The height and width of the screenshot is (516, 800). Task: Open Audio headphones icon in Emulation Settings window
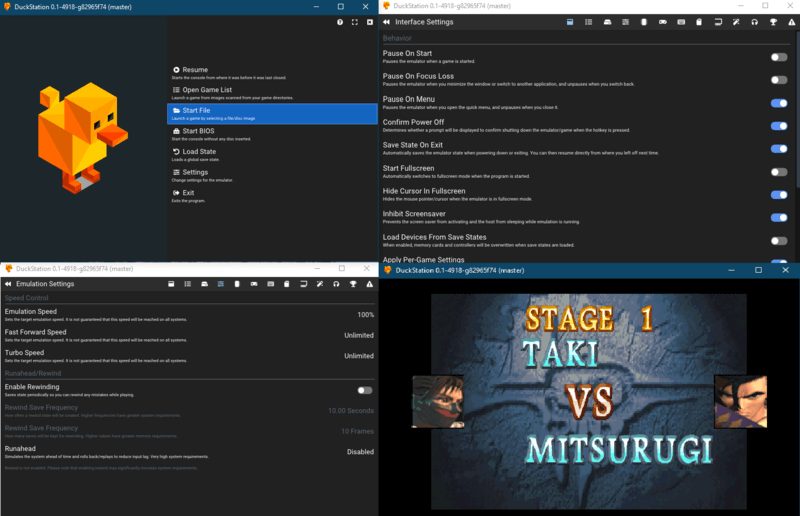pyautogui.click(x=336, y=284)
